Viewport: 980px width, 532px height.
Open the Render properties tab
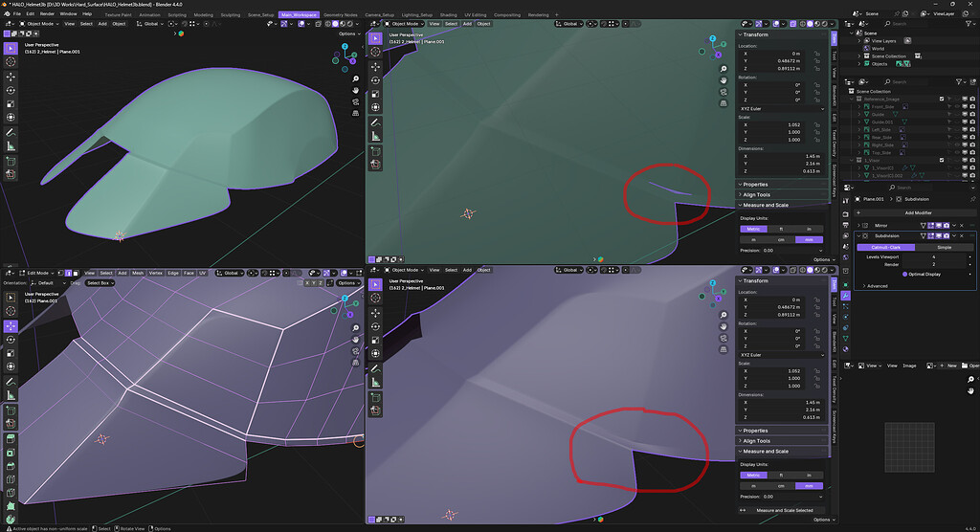coord(846,213)
